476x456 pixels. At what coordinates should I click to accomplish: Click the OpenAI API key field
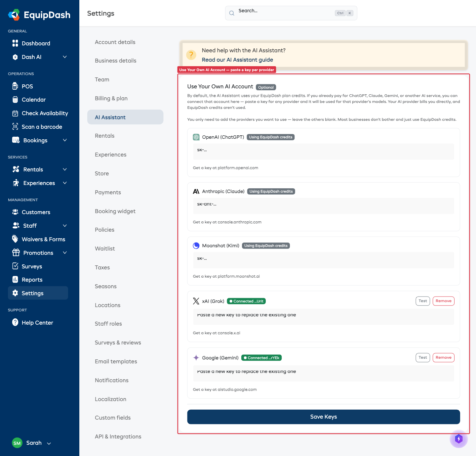[x=324, y=152]
